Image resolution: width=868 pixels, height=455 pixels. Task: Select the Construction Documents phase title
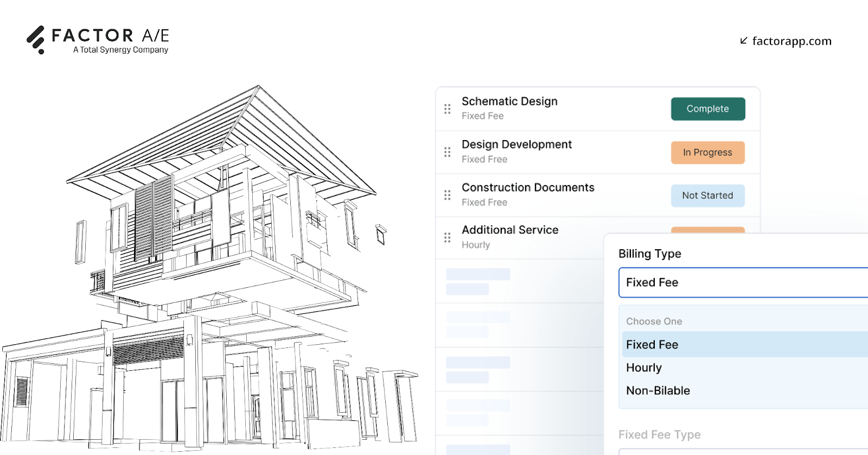[x=528, y=187]
